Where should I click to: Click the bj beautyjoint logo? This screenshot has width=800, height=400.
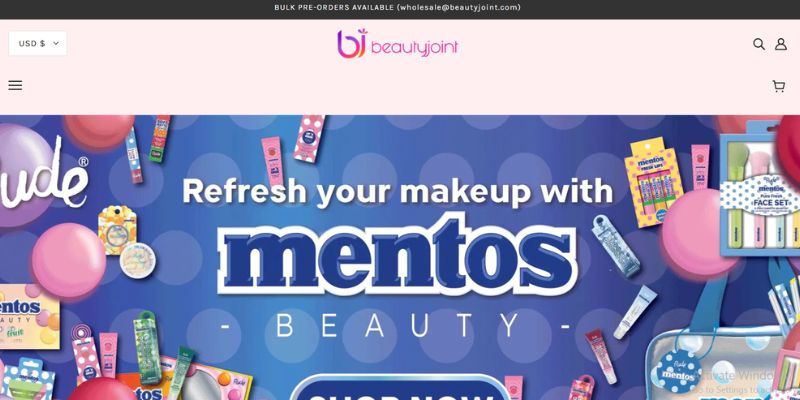[x=397, y=43]
